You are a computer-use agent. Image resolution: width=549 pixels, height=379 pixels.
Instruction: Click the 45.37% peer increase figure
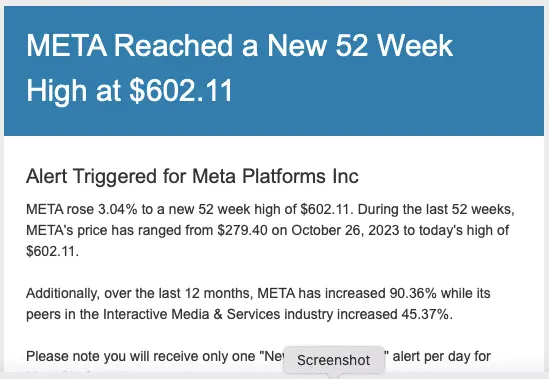425,314
